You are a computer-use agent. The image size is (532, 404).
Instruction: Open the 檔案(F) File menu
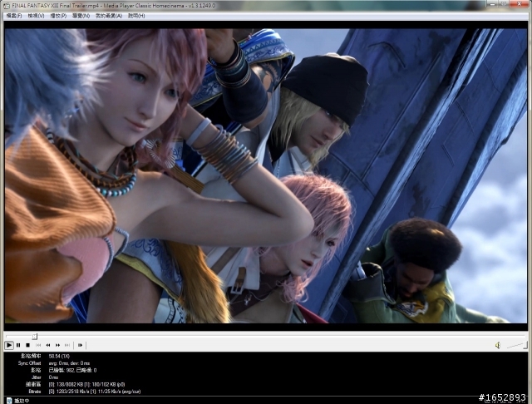[14, 16]
